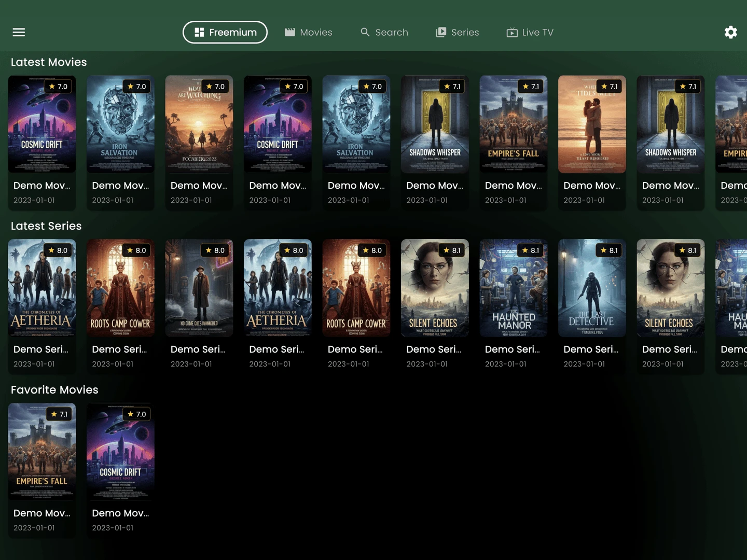The image size is (747, 560).
Task: Click the 7.0 rating badge on Favorite Cosmic Drift
Action: coord(136,414)
